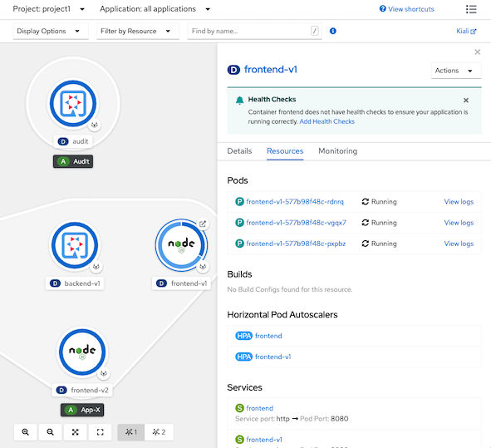Close the frontend-v1 side panel
Viewport: 491px width, 448px height.
(477, 52)
